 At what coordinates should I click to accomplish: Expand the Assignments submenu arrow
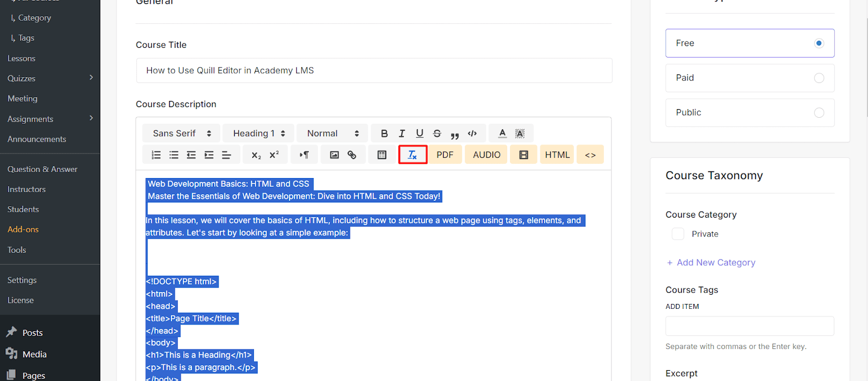click(x=91, y=118)
